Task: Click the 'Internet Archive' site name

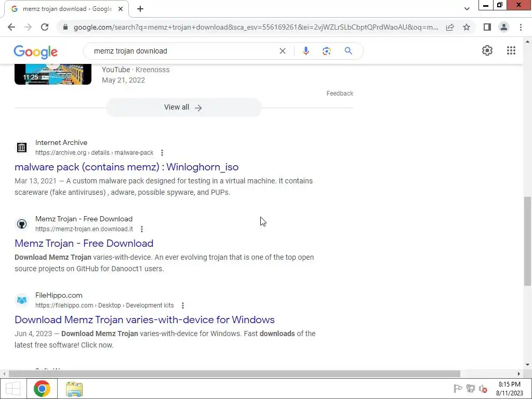Action: (x=61, y=142)
